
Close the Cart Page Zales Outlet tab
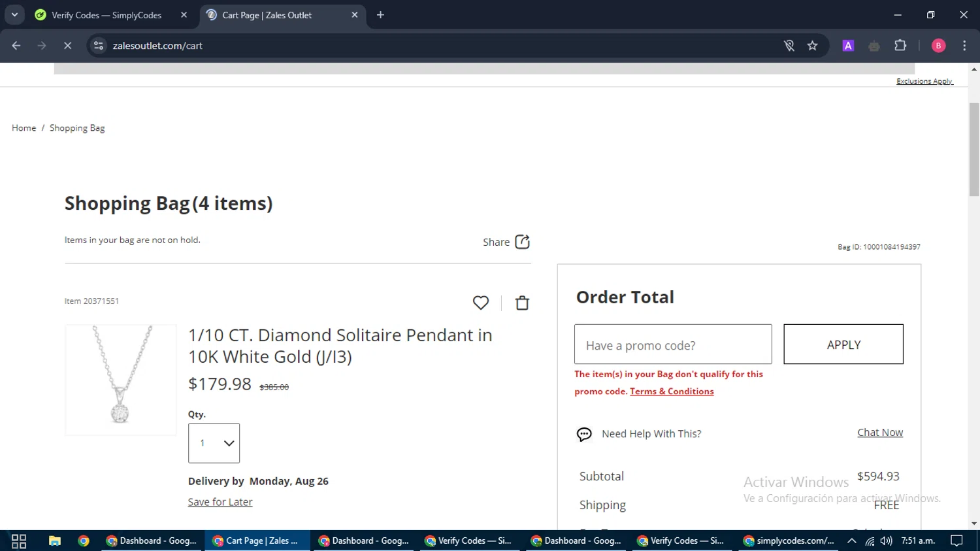[355, 15]
